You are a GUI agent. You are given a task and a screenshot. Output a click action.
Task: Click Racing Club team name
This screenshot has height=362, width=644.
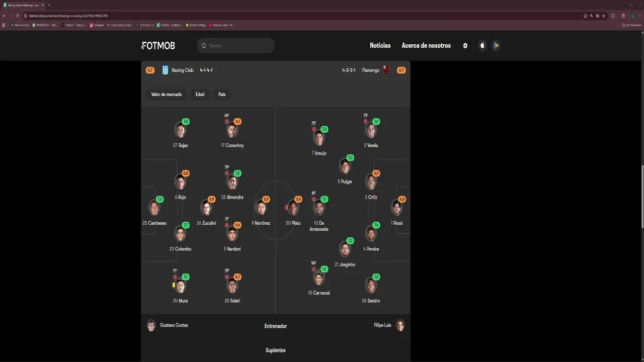(x=183, y=70)
